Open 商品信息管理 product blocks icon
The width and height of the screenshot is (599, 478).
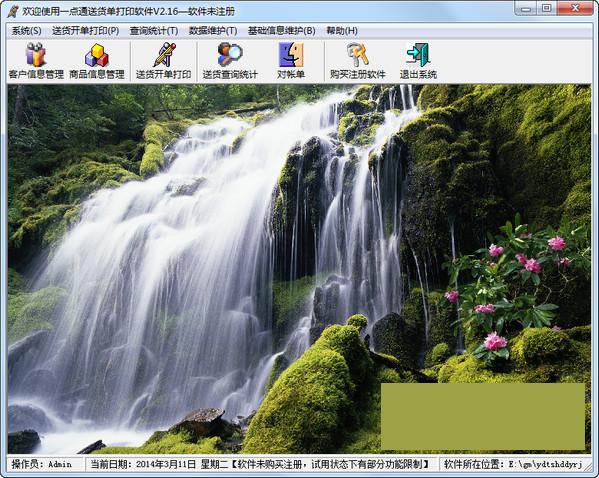click(97, 61)
